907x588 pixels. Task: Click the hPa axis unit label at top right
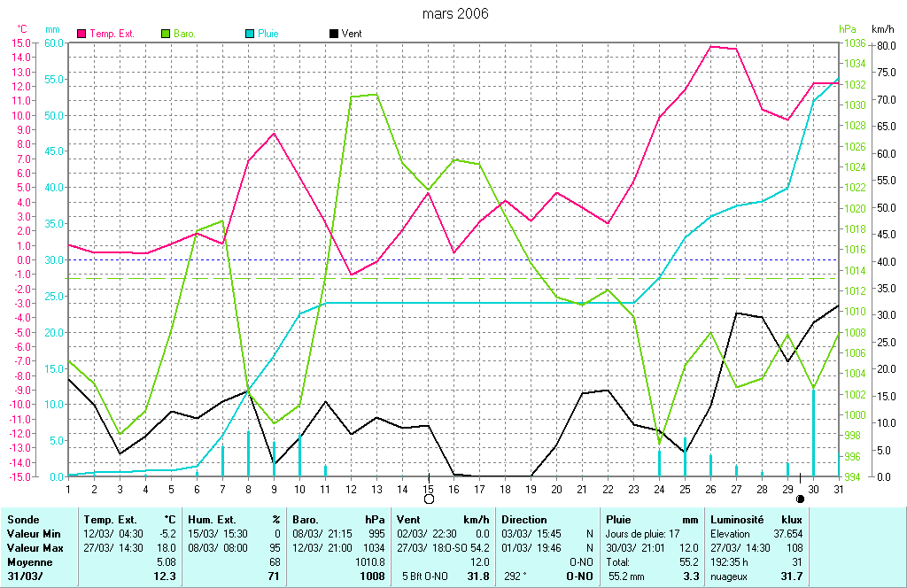click(x=847, y=29)
